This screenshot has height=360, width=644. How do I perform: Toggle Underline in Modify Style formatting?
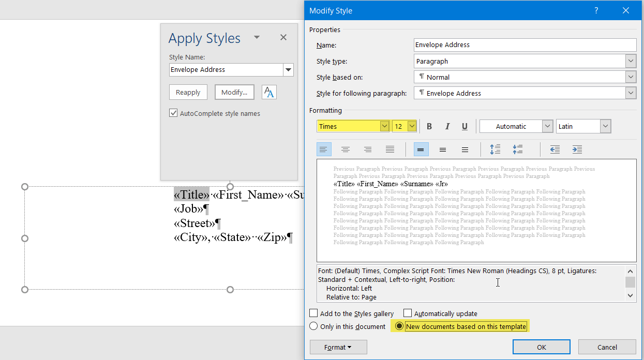tap(465, 126)
